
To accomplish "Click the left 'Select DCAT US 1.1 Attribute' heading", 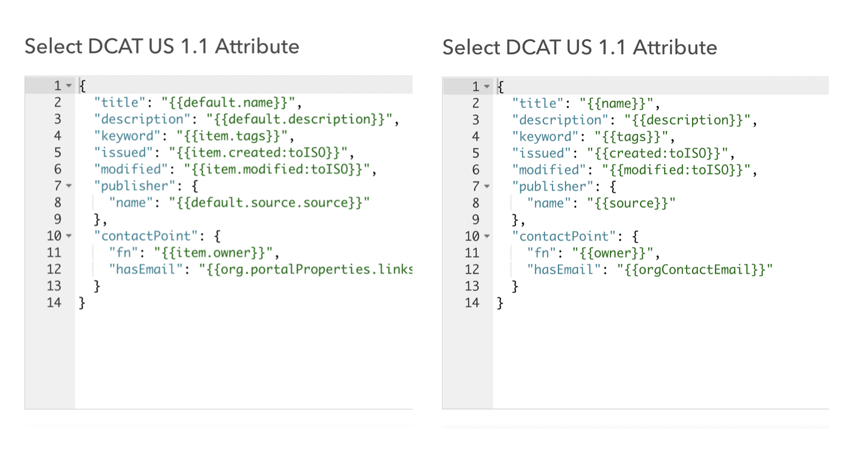I will pyautogui.click(x=161, y=46).
